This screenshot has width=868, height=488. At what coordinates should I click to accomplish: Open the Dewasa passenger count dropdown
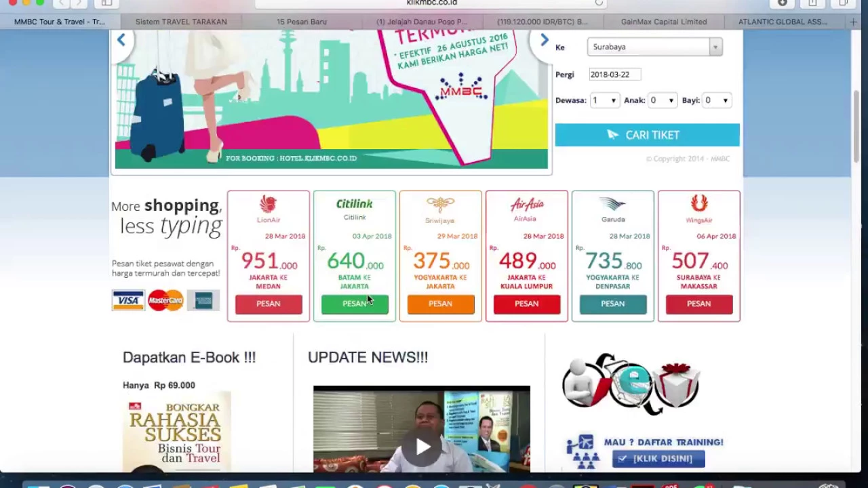pos(604,100)
